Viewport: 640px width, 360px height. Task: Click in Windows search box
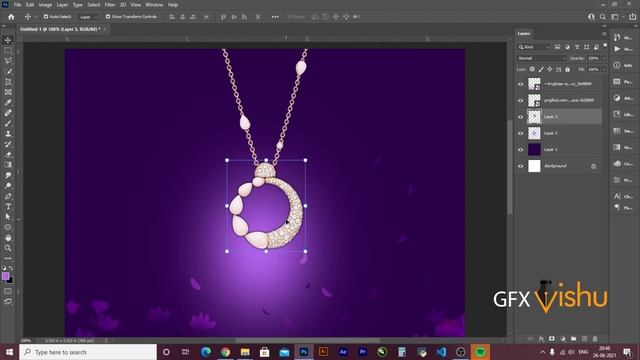point(88,352)
